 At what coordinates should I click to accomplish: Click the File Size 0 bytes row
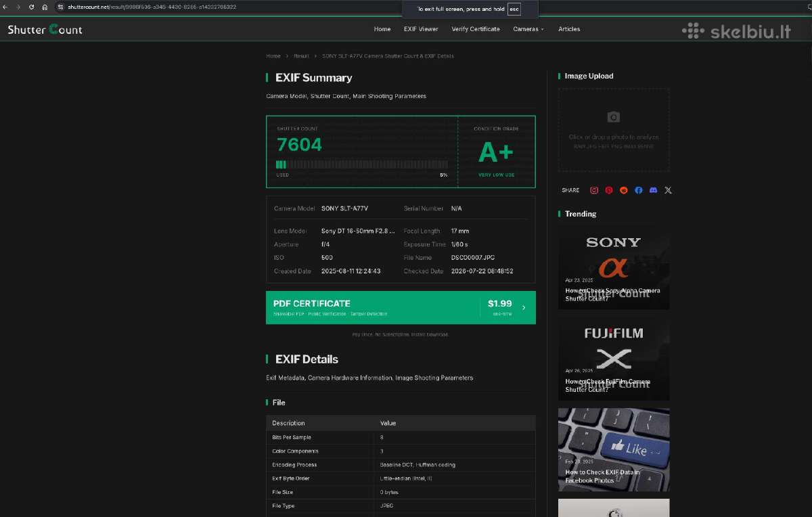(x=401, y=492)
